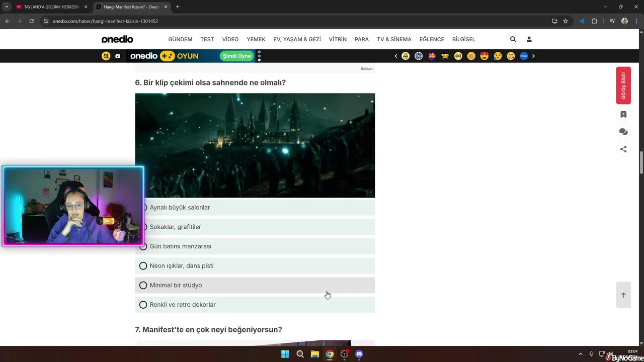Viewport: 644px width, 362px height.
Task: Click the blue Philips badge icon
Action: pos(524,56)
